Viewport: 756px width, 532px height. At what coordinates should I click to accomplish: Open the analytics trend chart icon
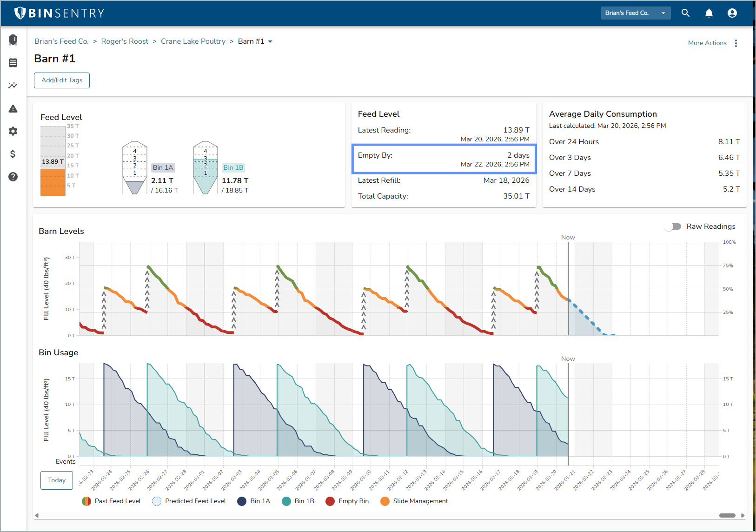tap(13, 86)
